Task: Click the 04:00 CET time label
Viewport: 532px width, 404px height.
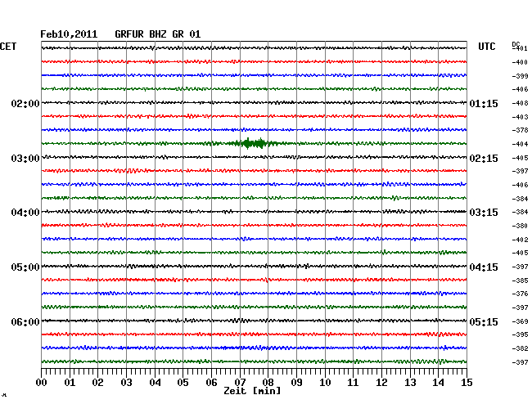Action: coord(25,213)
